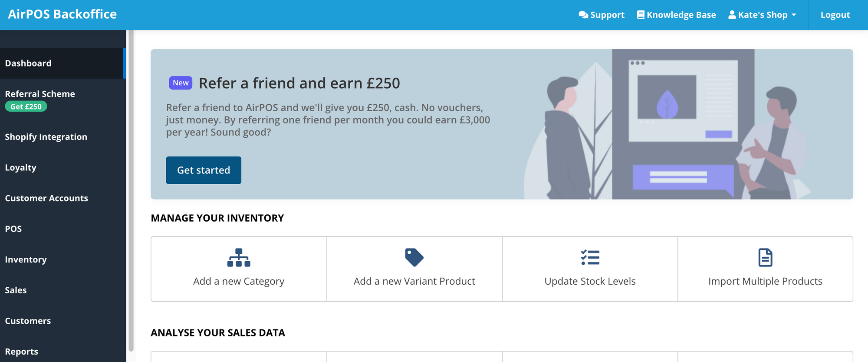Select the Add a new Category hierarchy icon
The height and width of the screenshot is (362, 868).
238,257
